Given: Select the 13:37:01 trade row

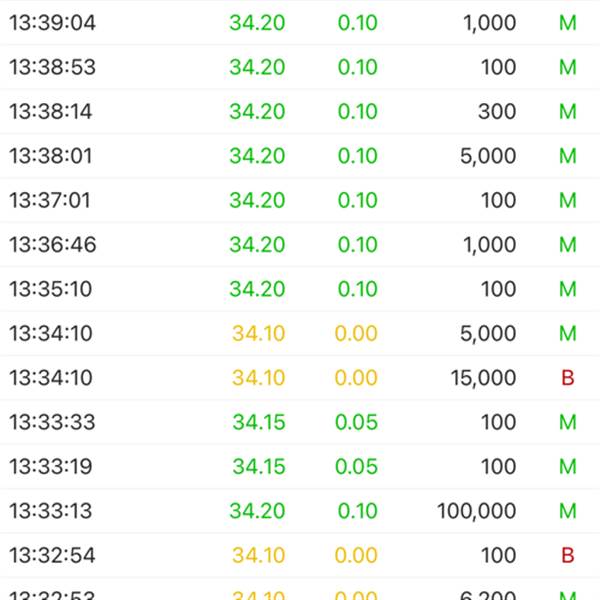Looking at the screenshot, I should click(300, 200).
